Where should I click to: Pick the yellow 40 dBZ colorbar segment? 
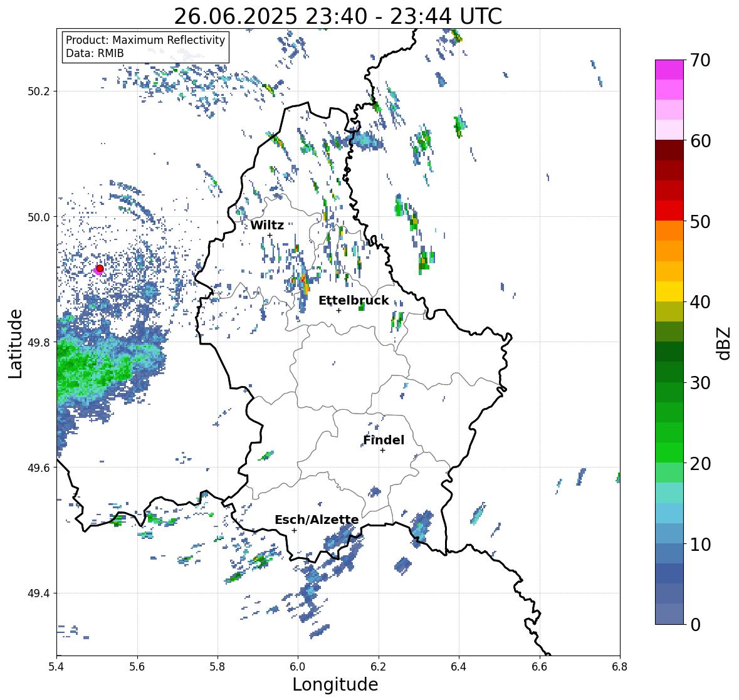[x=669, y=291]
